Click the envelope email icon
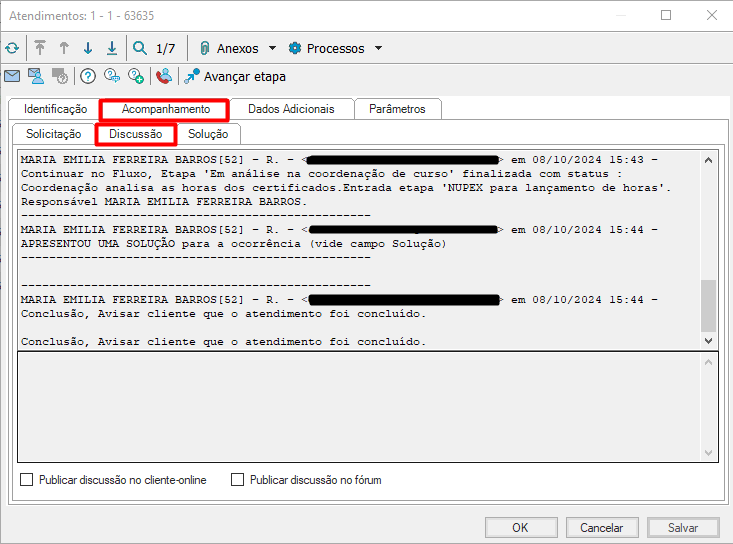733x544 pixels. click(12, 76)
